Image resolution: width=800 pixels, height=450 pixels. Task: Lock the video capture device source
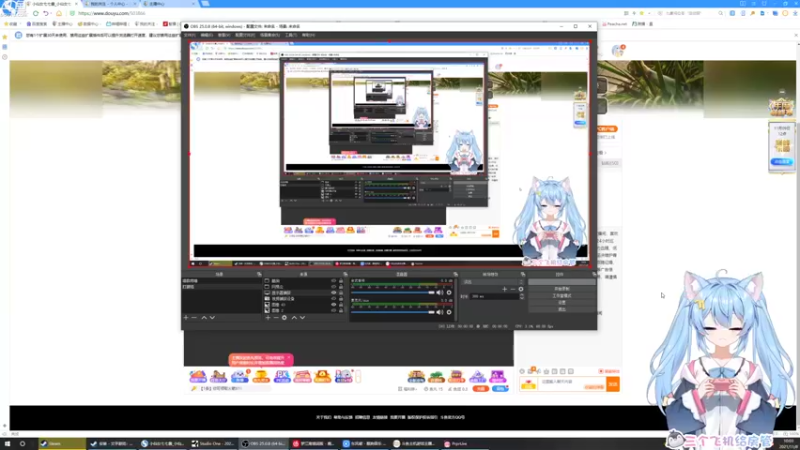(x=341, y=299)
